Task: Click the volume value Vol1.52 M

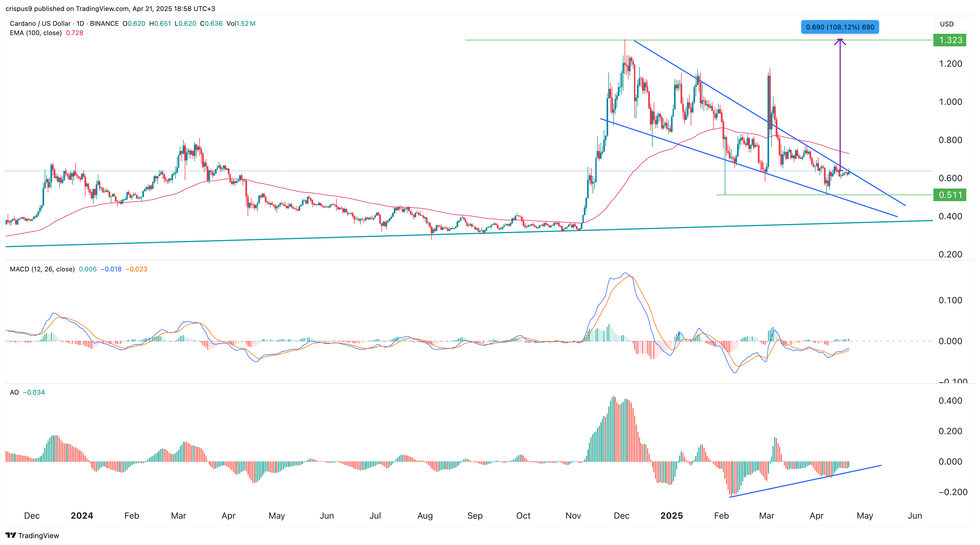Action: (x=241, y=24)
